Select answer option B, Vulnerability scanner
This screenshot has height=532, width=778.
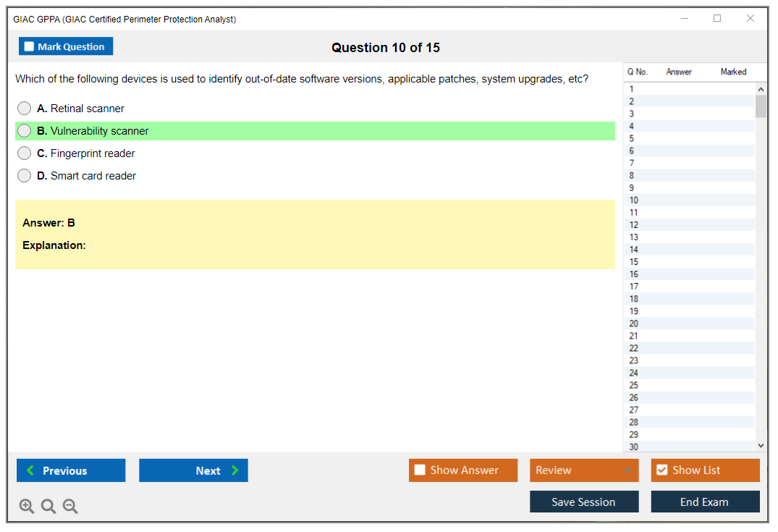pyautogui.click(x=24, y=130)
